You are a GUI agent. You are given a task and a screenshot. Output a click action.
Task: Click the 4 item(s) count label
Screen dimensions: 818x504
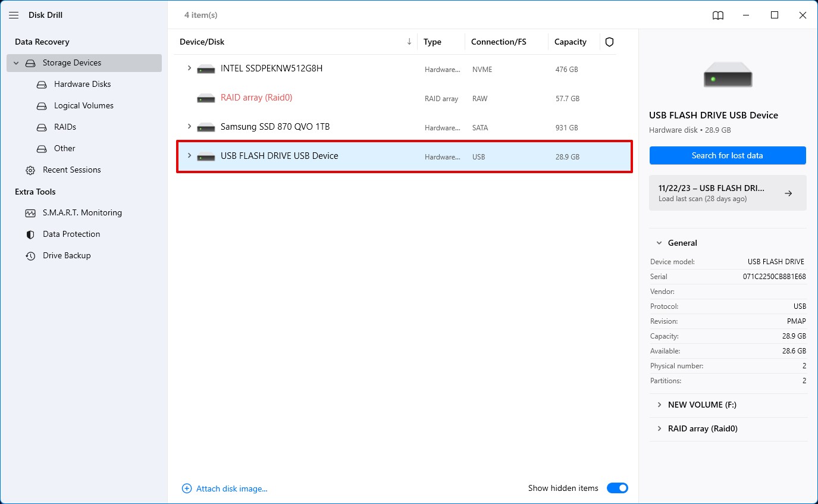pos(201,15)
